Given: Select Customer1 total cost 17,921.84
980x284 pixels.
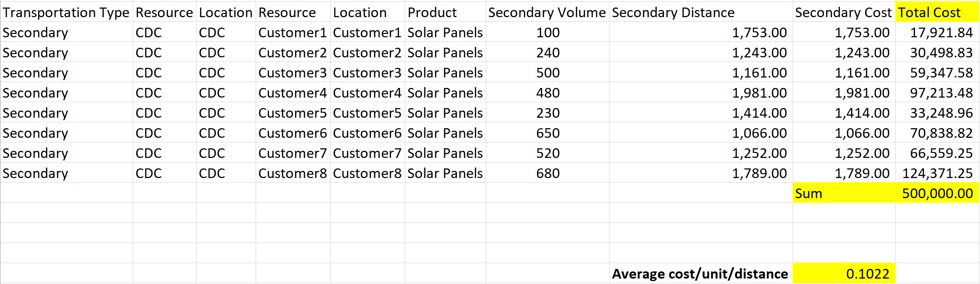Looking at the screenshot, I should click(x=937, y=32).
